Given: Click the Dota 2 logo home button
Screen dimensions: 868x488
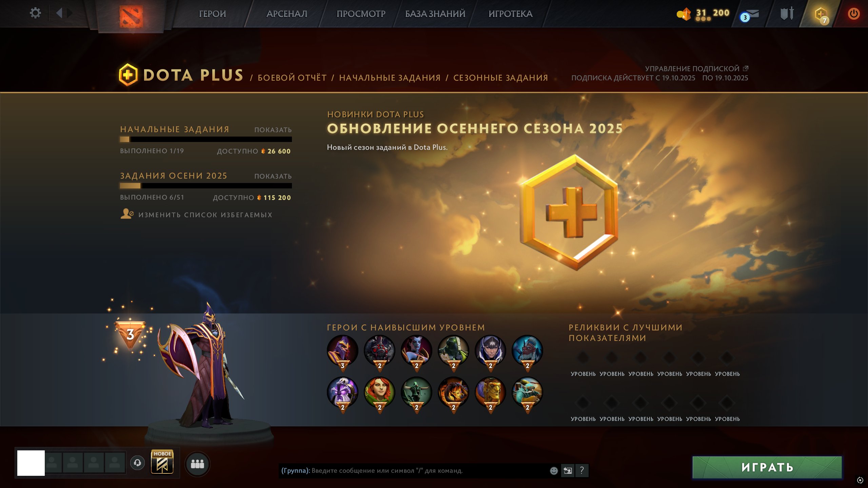Looking at the screenshot, I should point(131,16).
